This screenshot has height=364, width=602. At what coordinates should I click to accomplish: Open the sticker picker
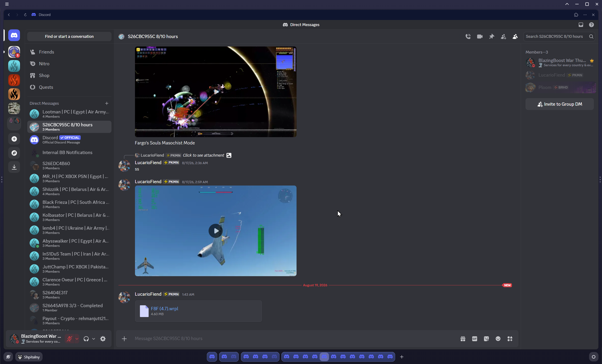[486, 339]
